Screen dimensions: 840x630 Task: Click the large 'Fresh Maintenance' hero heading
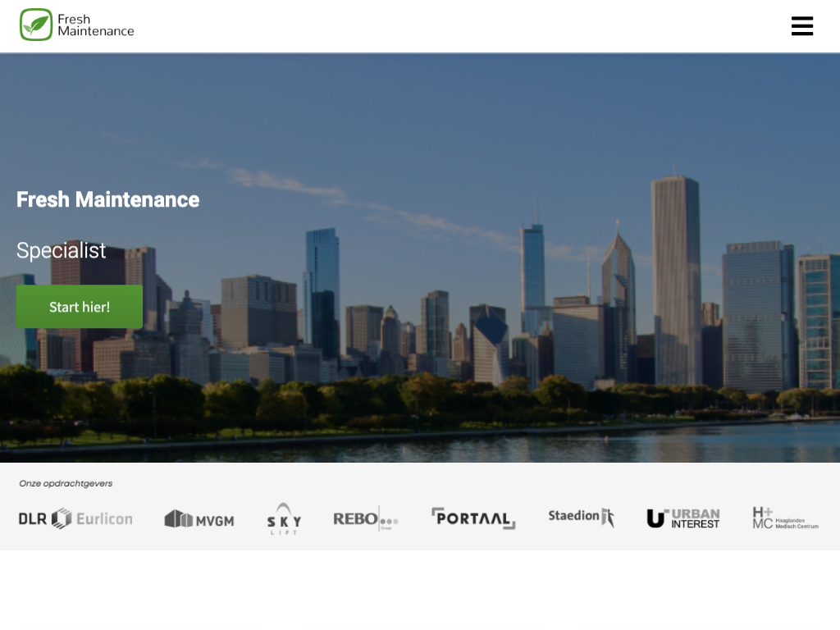[107, 199]
